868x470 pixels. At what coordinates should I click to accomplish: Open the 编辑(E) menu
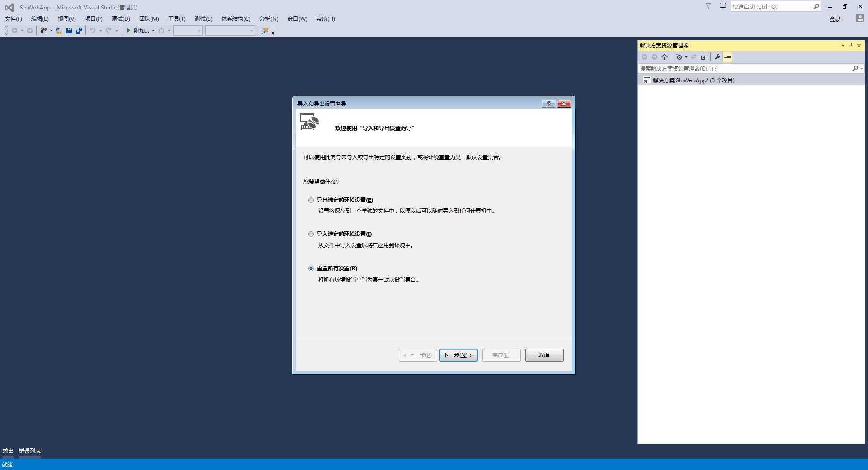[x=40, y=19]
